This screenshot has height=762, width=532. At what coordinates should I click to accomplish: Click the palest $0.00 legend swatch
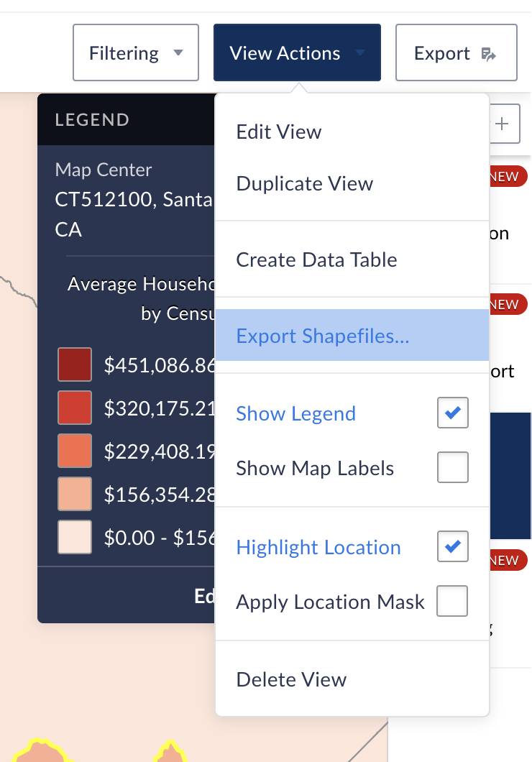tap(75, 537)
